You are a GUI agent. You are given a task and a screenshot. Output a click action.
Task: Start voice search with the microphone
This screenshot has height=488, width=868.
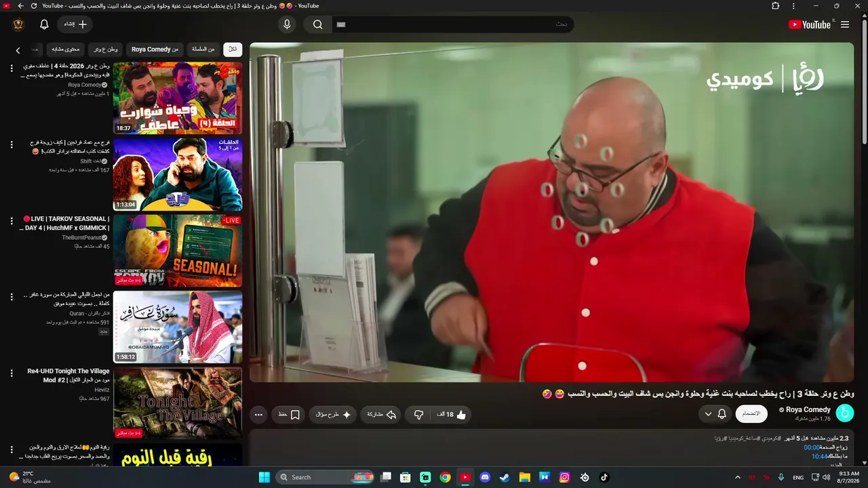(287, 24)
